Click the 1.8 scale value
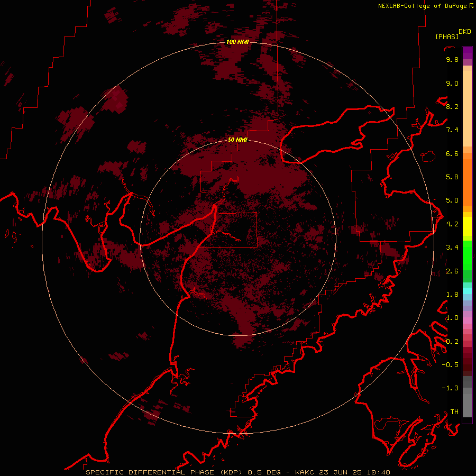Viewport: 476px width, 476px height. click(452, 295)
